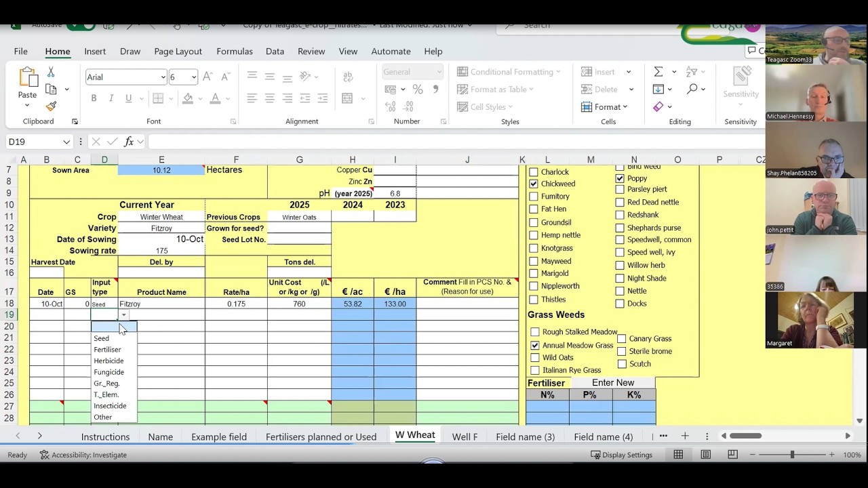The width and height of the screenshot is (868, 488).
Task: Switch to Normal view grid icon
Action: tap(678, 455)
